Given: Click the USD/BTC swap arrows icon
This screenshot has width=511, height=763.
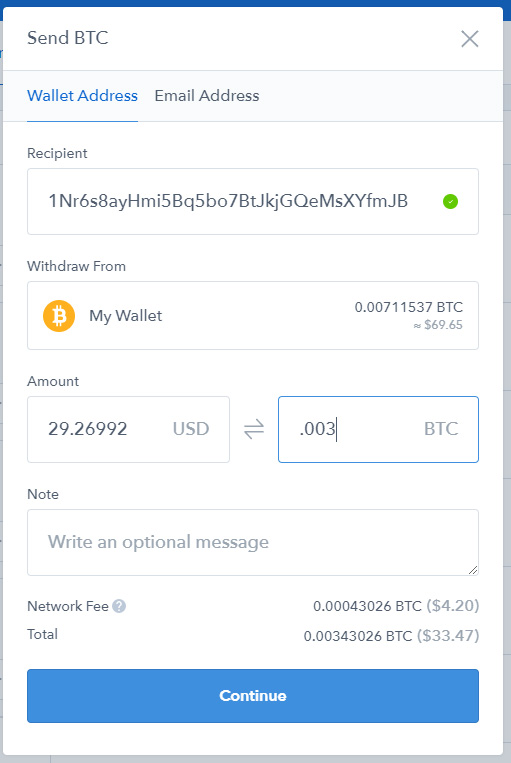Looking at the screenshot, I should pyautogui.click(x=254, y=429).
